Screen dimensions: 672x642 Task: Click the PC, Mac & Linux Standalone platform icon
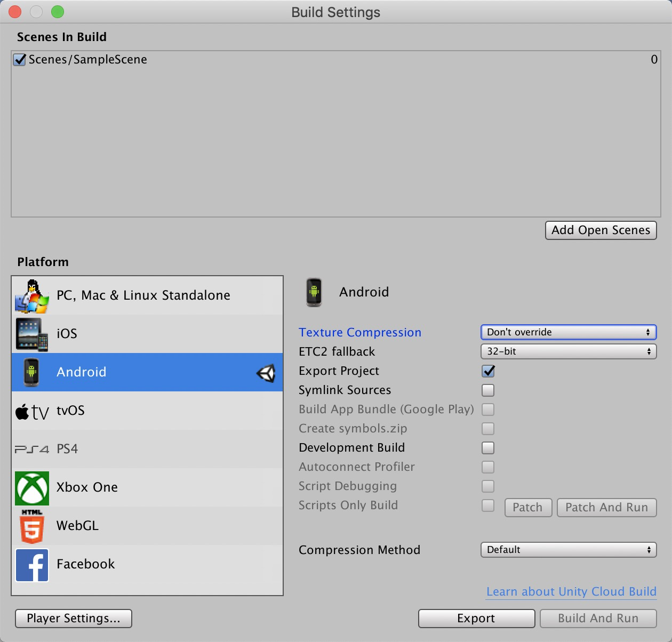pos(32,296)
